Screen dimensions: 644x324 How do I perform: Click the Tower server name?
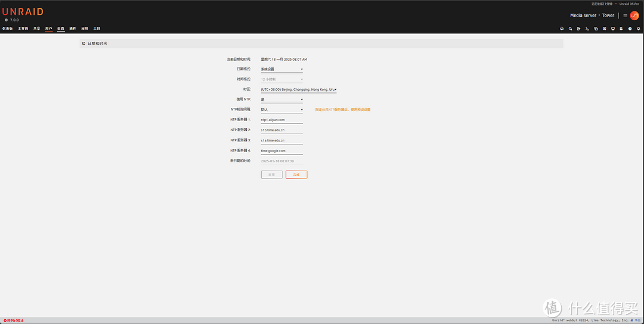[608, 16]
